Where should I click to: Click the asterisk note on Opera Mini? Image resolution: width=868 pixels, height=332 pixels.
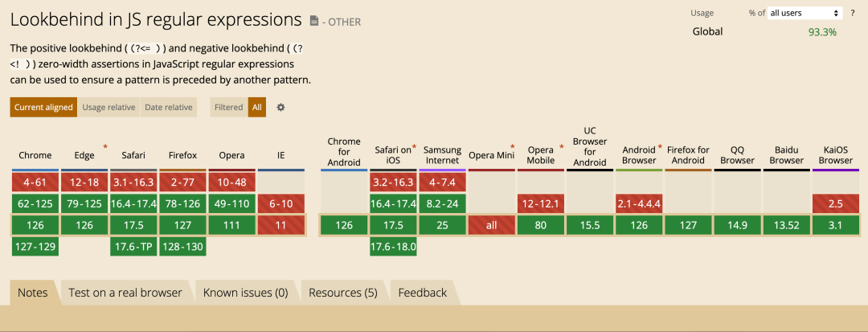512,147
